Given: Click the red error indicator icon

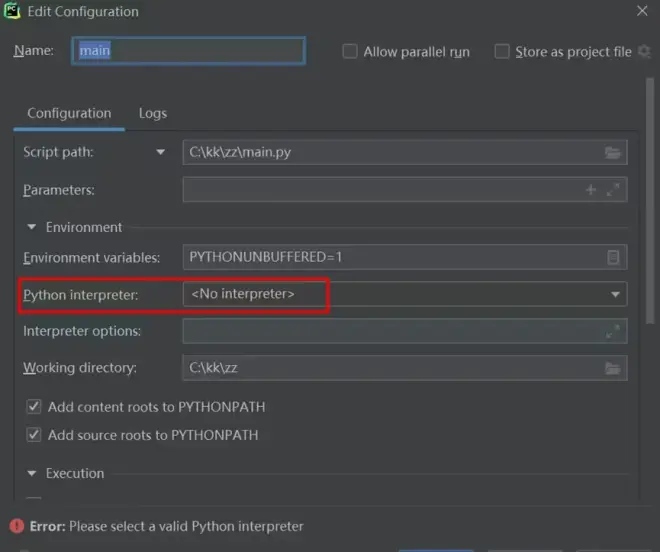Looking at the screenshot, I should 17,526.
